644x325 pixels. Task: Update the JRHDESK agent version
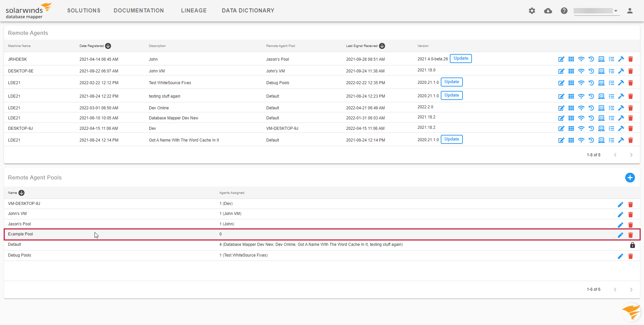pyautogui.click(x=461, y=58)
